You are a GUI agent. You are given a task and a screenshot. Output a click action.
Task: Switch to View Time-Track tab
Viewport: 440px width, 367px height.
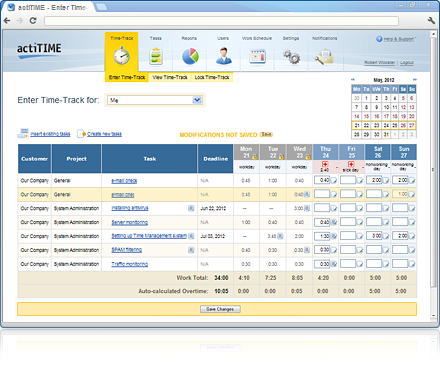(x=170, y=77)
